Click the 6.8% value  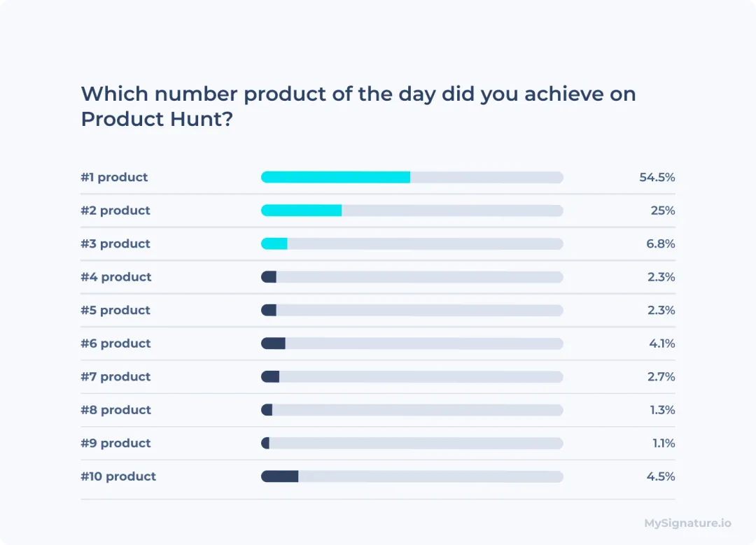pyautogui.click(x=661, y=244)
